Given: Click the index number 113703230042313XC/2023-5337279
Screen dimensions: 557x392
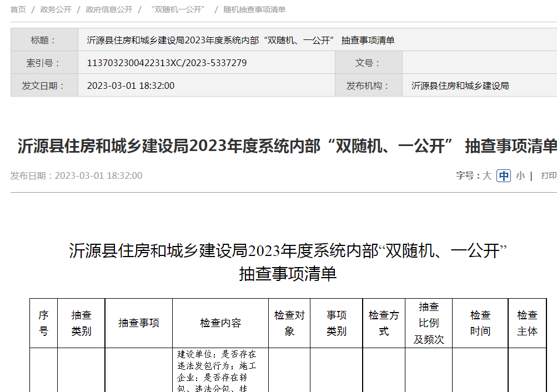Looking at the screenshot, I should tap(167, 63).
